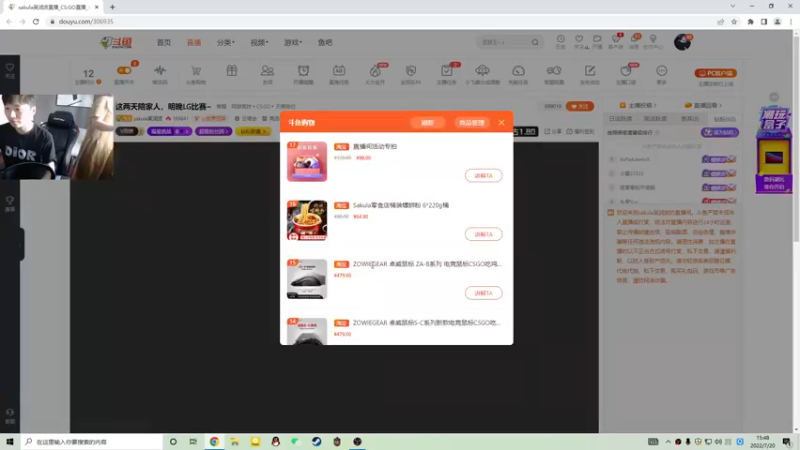800x450 pixels.
Task: Open the user avatar in header
Action: click(x=682, y=42)
